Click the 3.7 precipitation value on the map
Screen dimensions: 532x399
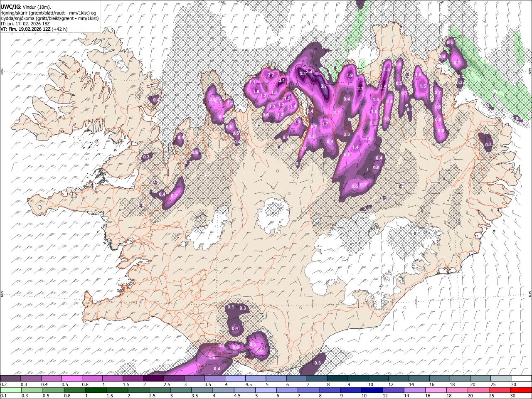[324, 86]
